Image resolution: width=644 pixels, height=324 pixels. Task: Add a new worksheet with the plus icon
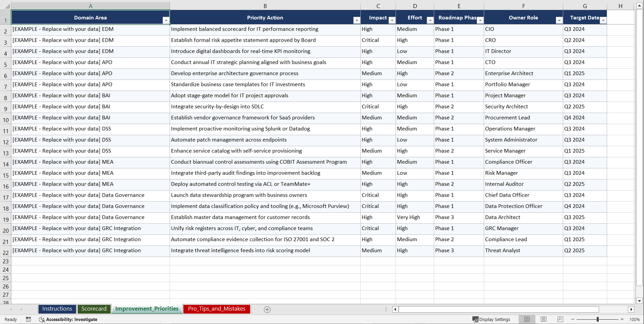(267, 309)
